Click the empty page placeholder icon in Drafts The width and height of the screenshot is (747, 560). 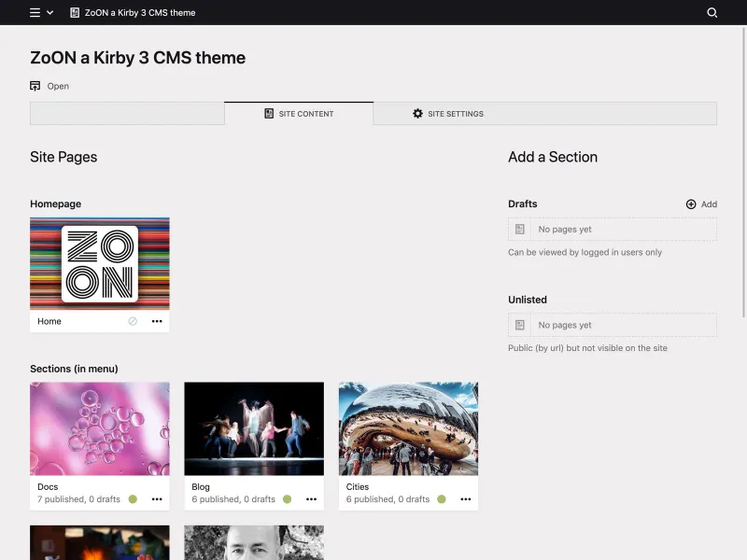(519, 229)
